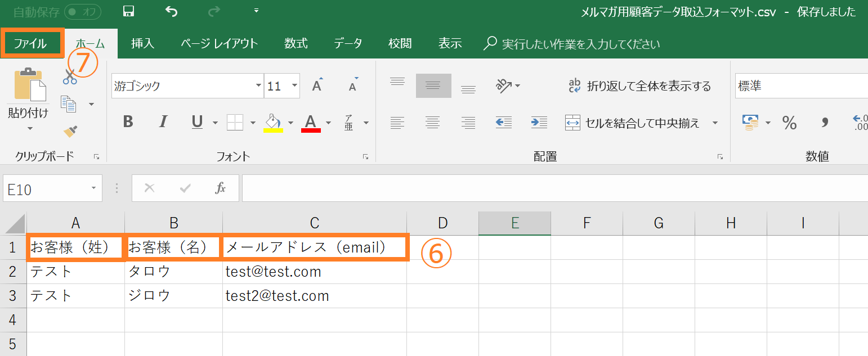Click the Percent Style icon
Viewport: 868px width, 356px height.
[x=789, y=123]
